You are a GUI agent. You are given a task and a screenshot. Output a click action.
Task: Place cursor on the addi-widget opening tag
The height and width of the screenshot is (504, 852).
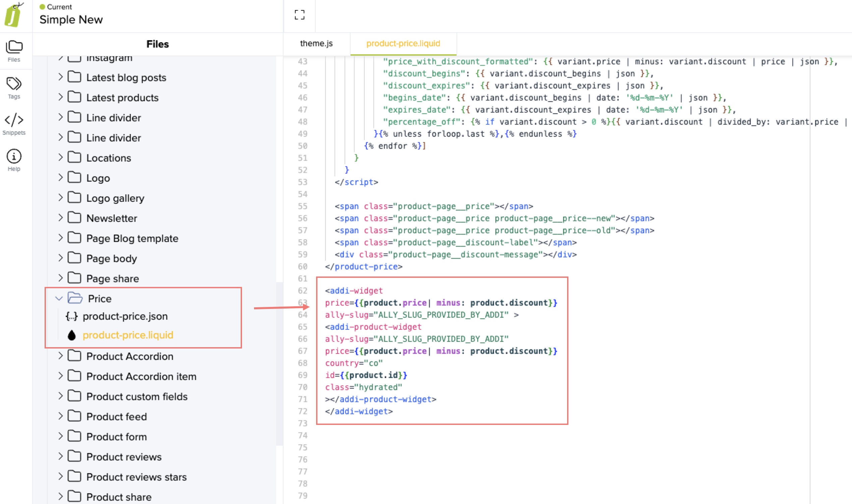pyautogui.click(x=354, y=291)
